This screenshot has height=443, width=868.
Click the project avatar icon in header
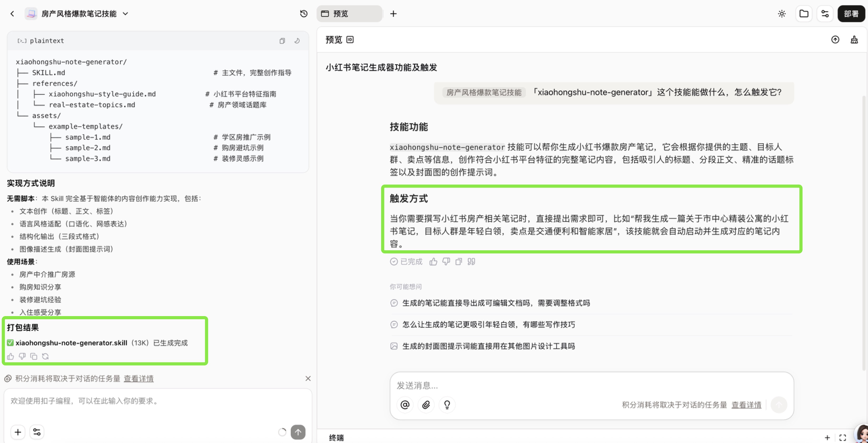pos(31,14)
